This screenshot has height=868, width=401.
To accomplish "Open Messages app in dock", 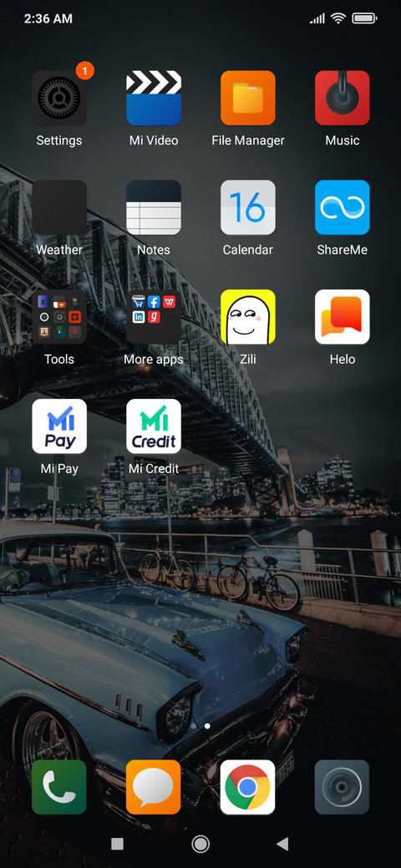I will pyautogui.click(x=154, y=786).
